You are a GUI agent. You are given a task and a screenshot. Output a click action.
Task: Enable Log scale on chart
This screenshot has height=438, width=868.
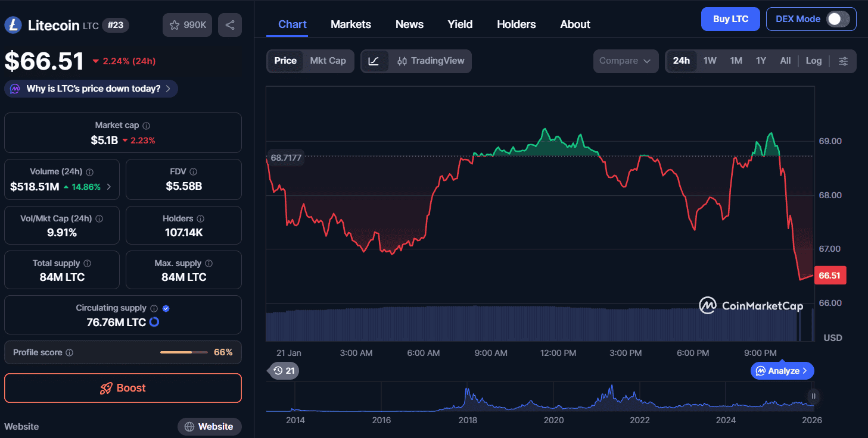[813, 61]
